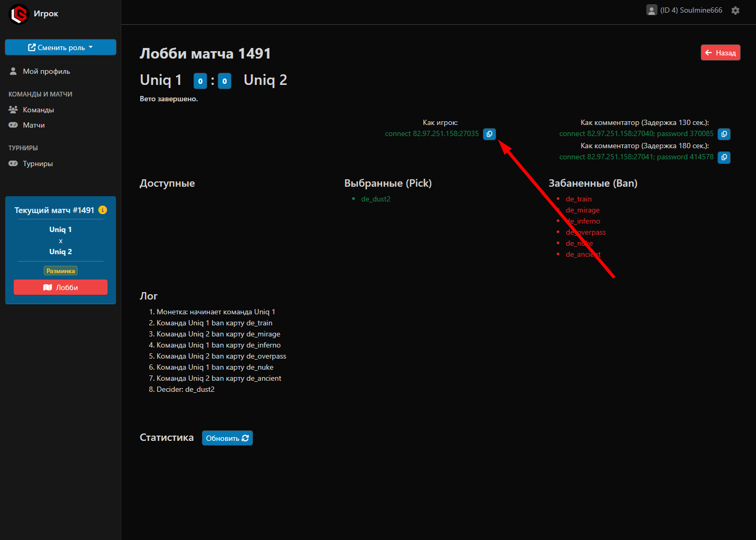Navigate to "Турниры" page
This screenshot has width=756, height=540.
coord(37,163)
